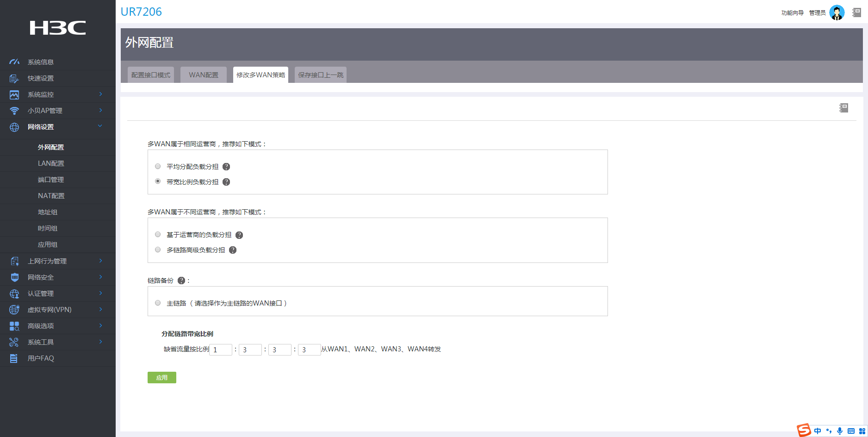
Task: Expand the 上网行为管理 menu chevron
Action: [100, 261]
